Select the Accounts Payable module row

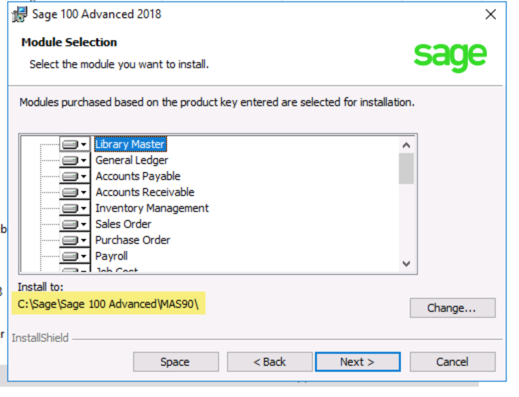138,176
